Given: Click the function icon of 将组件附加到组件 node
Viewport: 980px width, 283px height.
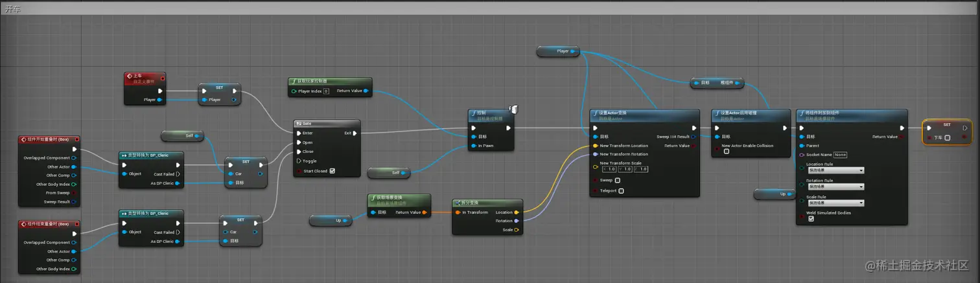Looking at the screenshot, I should [802, 113].
